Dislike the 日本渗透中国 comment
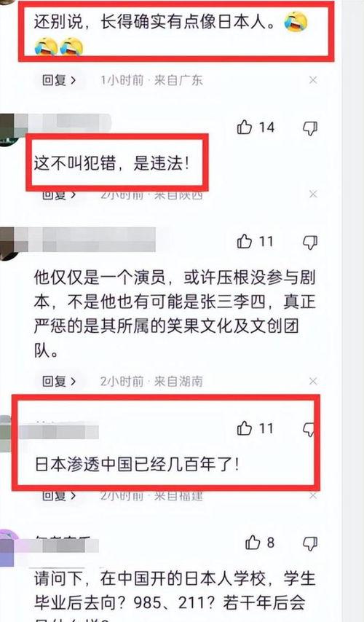The height and width of the screenshot is (622, 364). click(x=309, y=429)
